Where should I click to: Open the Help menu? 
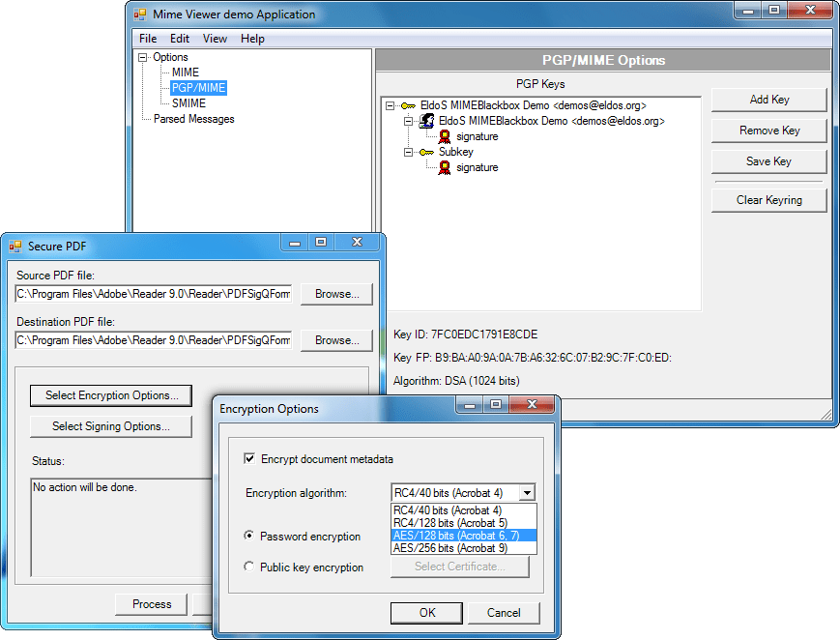[x=252, y=39]
